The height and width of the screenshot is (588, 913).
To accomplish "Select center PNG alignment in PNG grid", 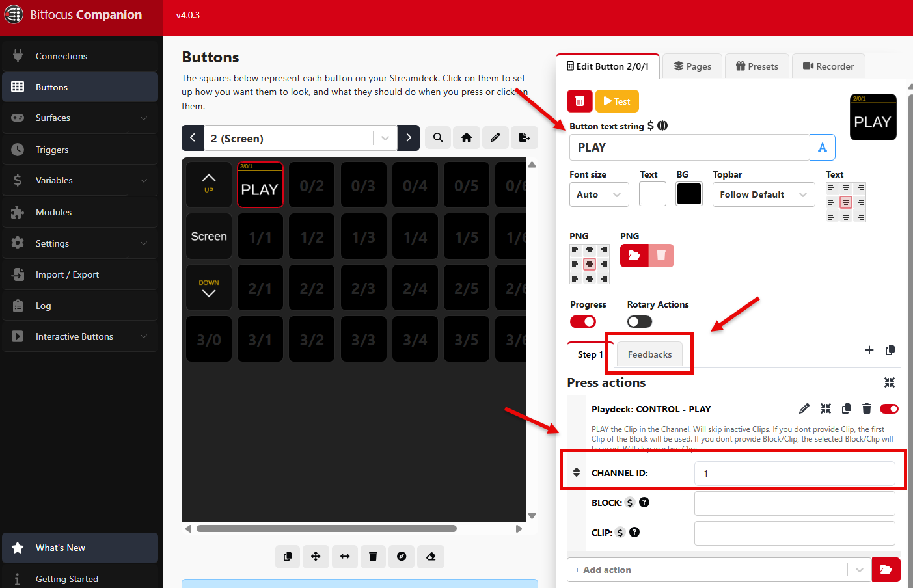I will 590,264.
